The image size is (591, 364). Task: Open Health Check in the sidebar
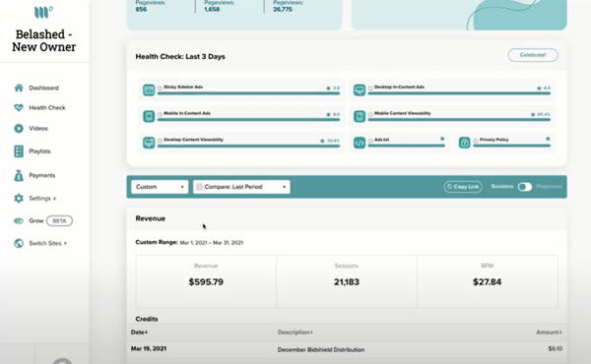(47, 107)
